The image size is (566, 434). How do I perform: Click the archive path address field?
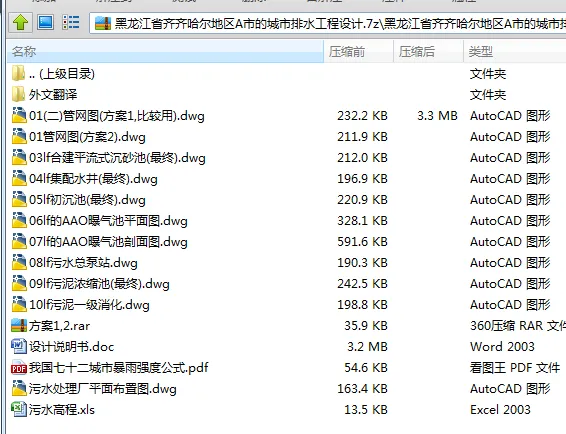(327, 23)
